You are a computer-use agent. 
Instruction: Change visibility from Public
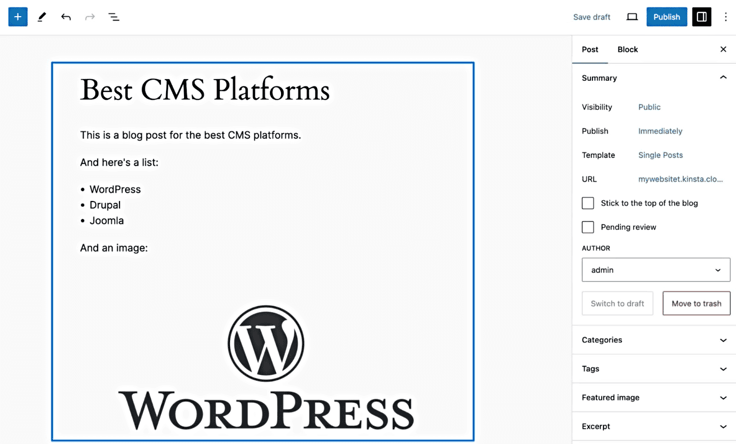(649, 107)
